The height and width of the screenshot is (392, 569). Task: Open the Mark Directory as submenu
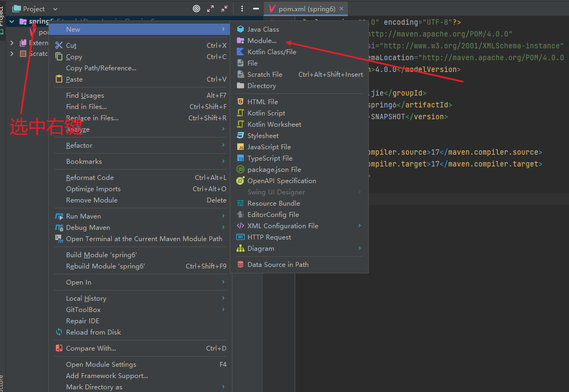coord(140,387)
